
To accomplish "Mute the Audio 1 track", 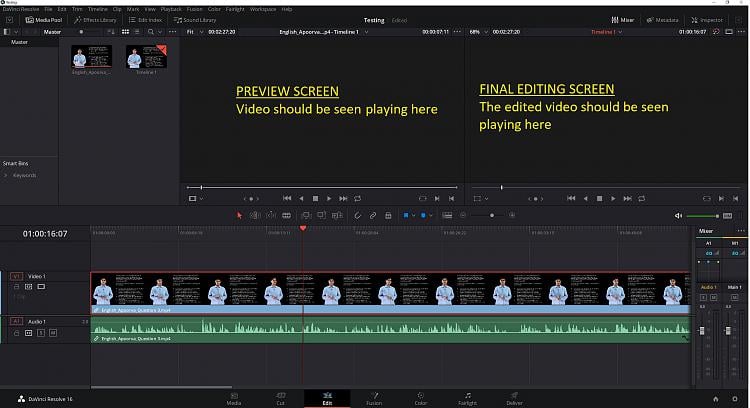I will click(x=51, y=332).
